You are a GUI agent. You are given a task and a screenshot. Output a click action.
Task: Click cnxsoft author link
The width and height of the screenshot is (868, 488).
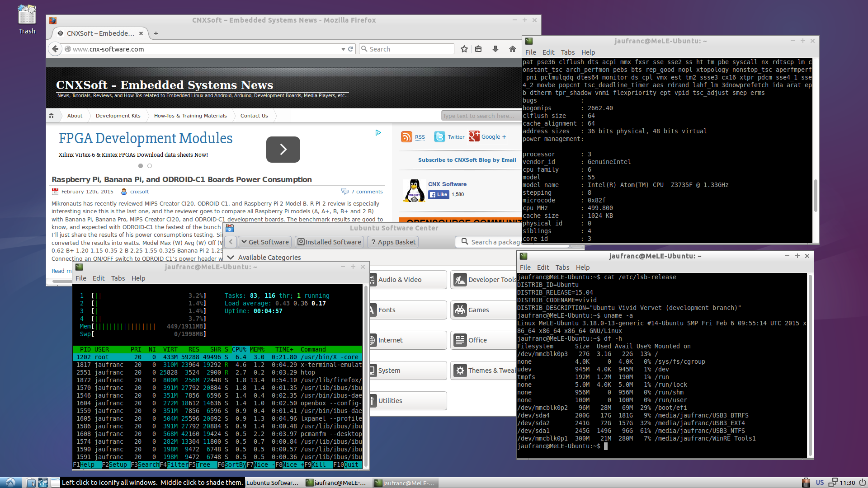[x=139, y=192]
